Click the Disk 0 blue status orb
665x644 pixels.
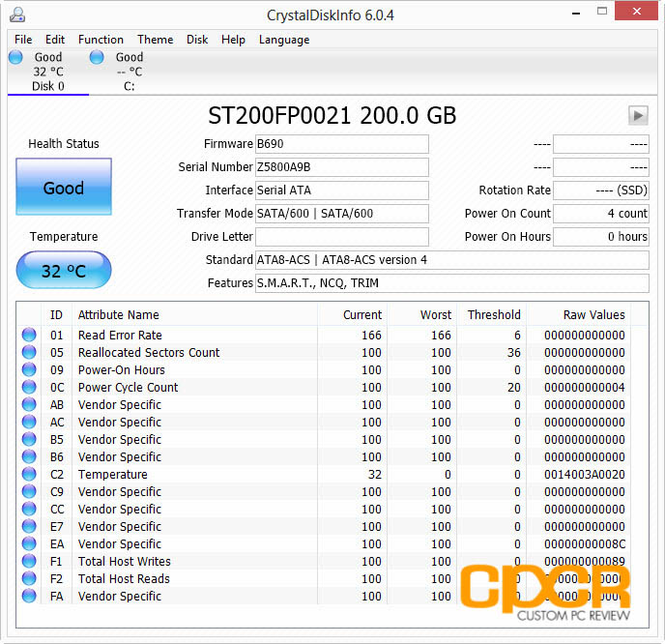pos(15,57)
